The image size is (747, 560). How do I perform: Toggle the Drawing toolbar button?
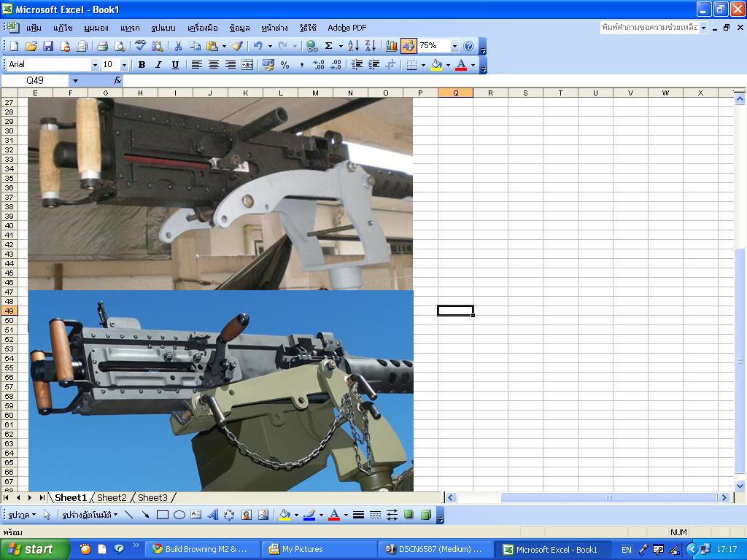(409, 46)
